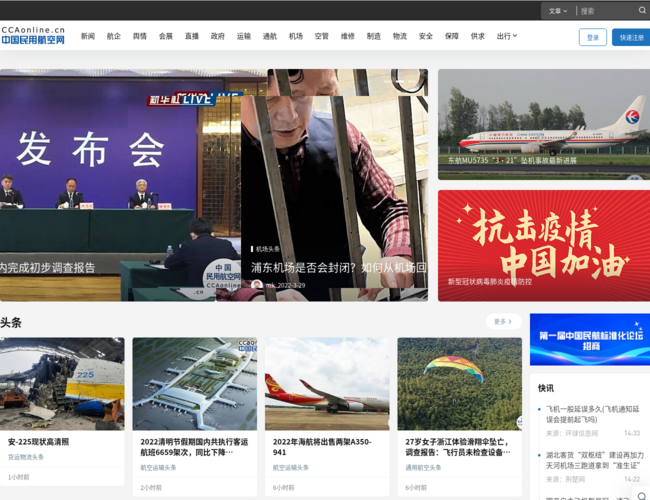Go to the 运输 section
The width and height of the screenshot is (650, 500).
pyautogui.click(x=244, y=36)
